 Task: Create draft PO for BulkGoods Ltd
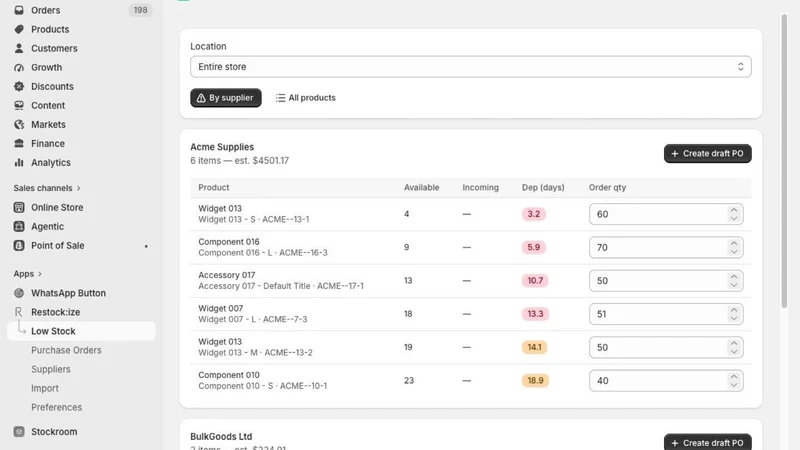(x=707, y=442)
